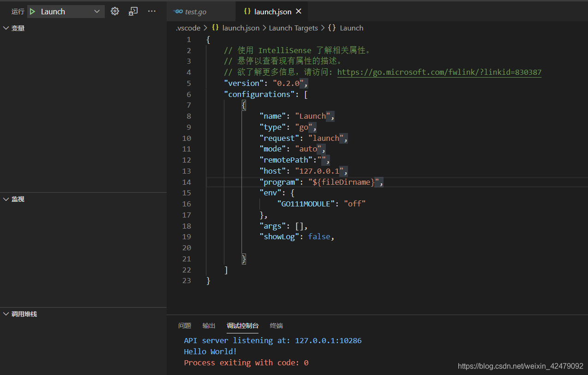588x375 pixels.
Task: Click the "remotePath" key
Action: pos(286,160)
